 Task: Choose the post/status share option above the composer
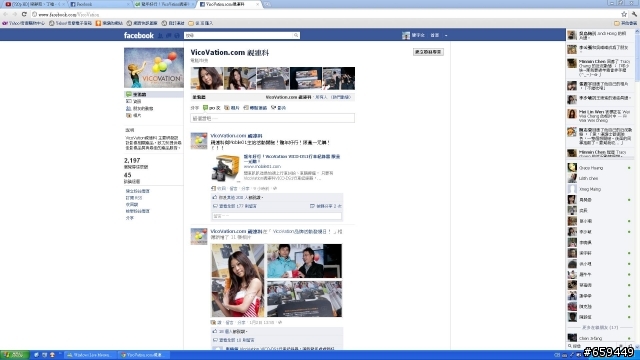[211, 108]
